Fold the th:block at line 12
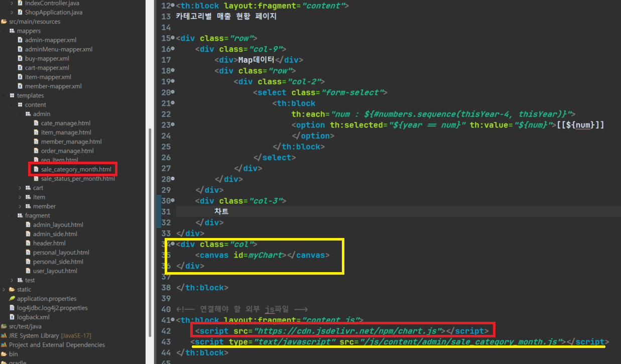 click(x=173, y=7)
